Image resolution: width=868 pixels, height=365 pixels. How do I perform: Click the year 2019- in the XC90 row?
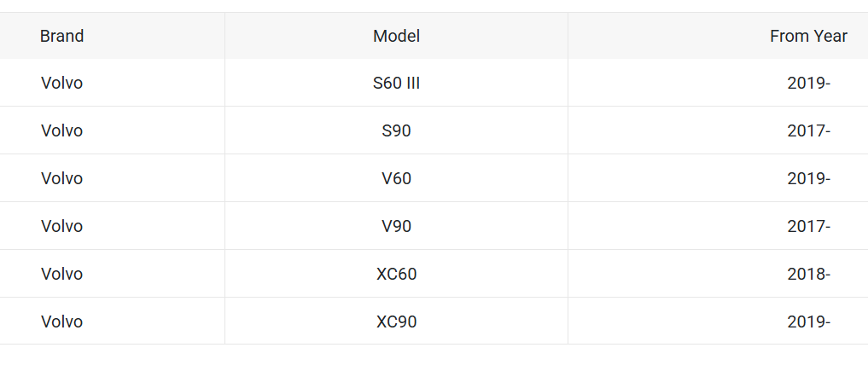tap(808, 322)
